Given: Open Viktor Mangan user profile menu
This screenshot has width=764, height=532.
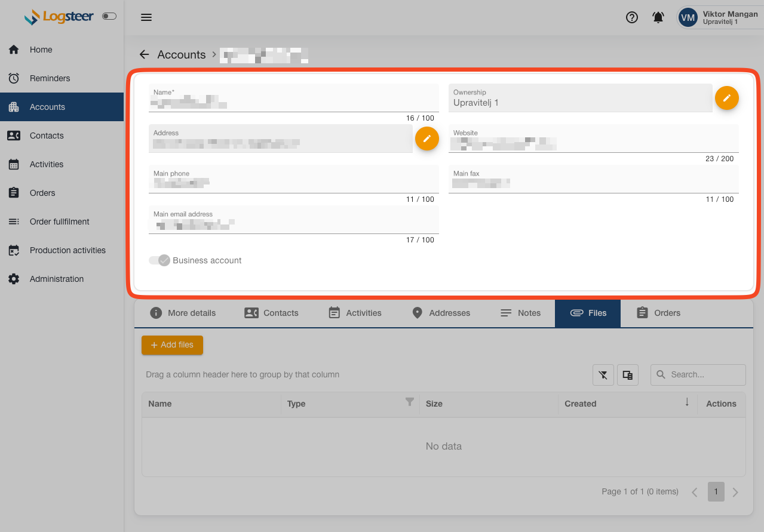Looking at the screenshot, I should (719, 17).
